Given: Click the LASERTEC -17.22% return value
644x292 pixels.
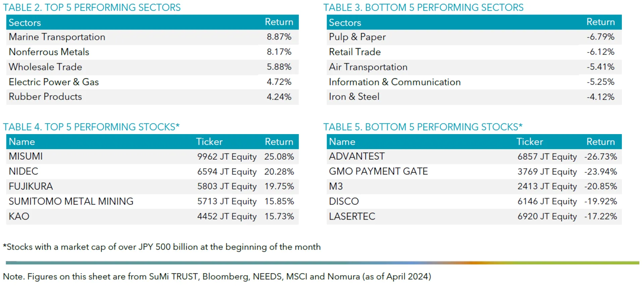Looking at the screenshot, I should coord(600,217).
